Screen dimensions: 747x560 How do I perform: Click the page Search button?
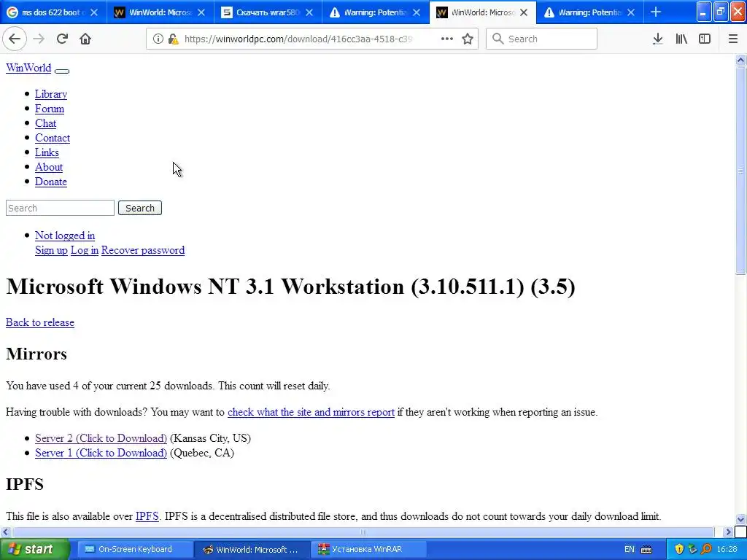point(139,208)
